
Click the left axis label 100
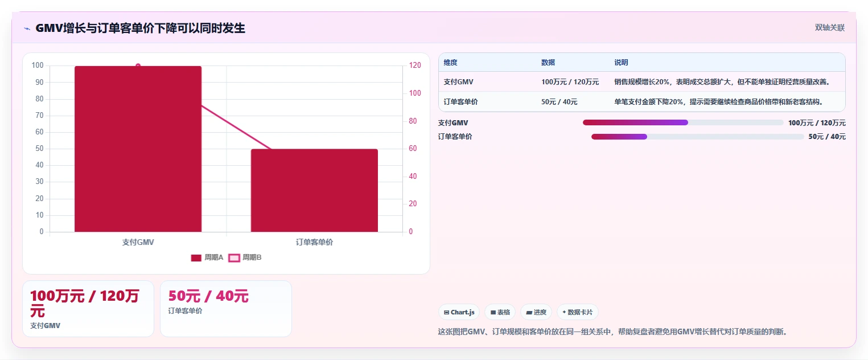point(38,66)
